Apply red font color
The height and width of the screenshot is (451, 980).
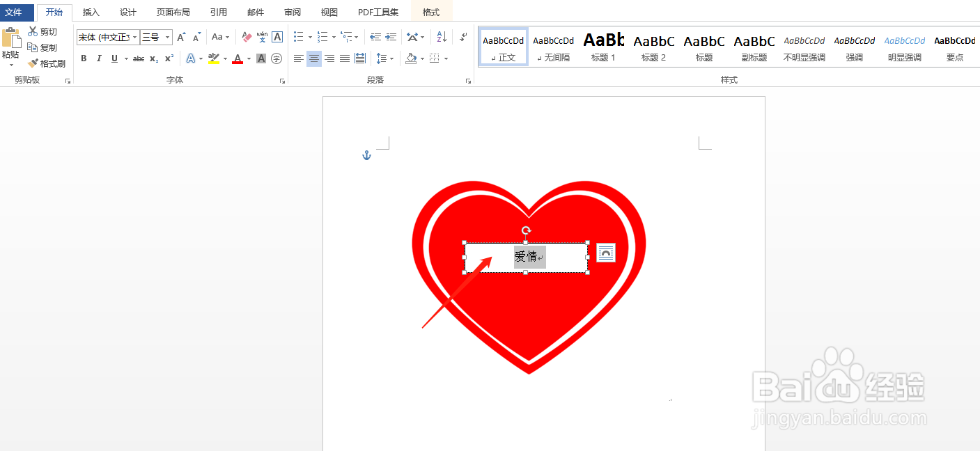pyautogui.click(x=238, y=58)
